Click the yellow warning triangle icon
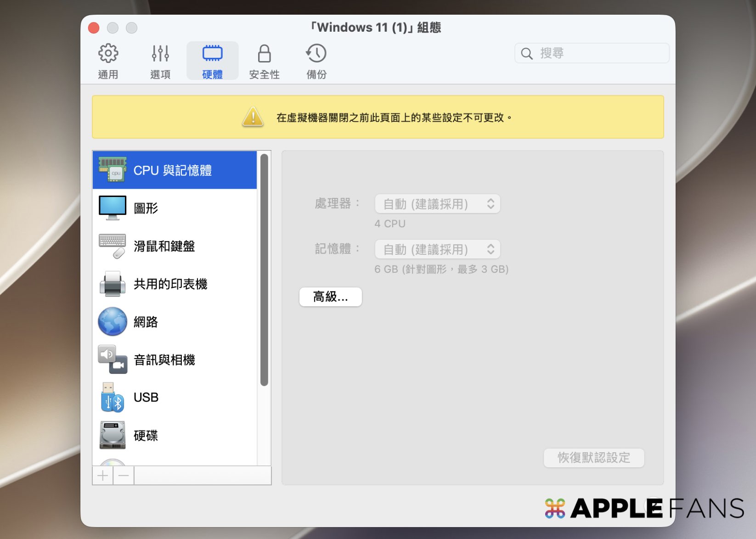Image resolution: width=756 pixels, height=539 pixels. coord(253,117)
